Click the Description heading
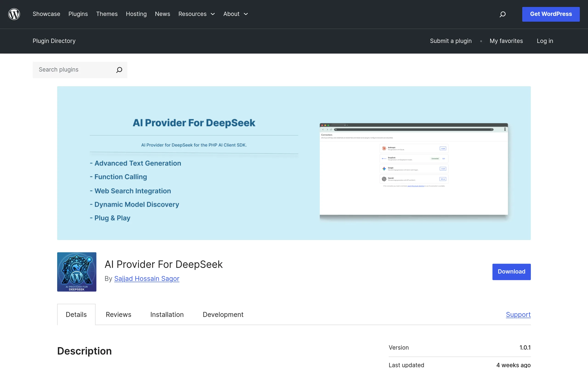This screenshot has height=368, width=588. [84, 351]
